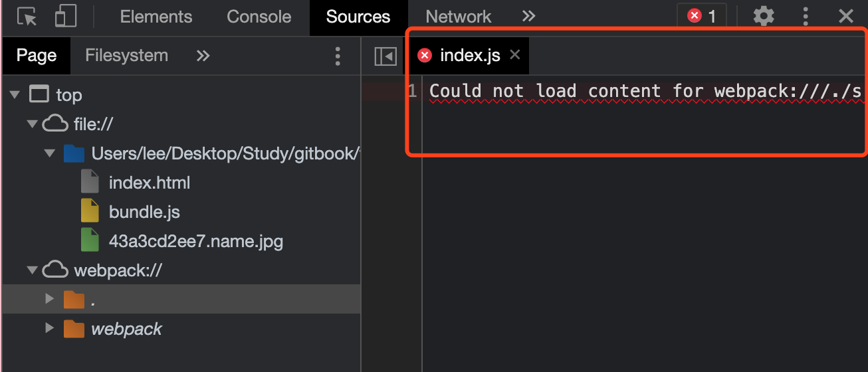868x372 pixels.
Task: Toggle the device toolbar icon
Action: tap(65, 17)
